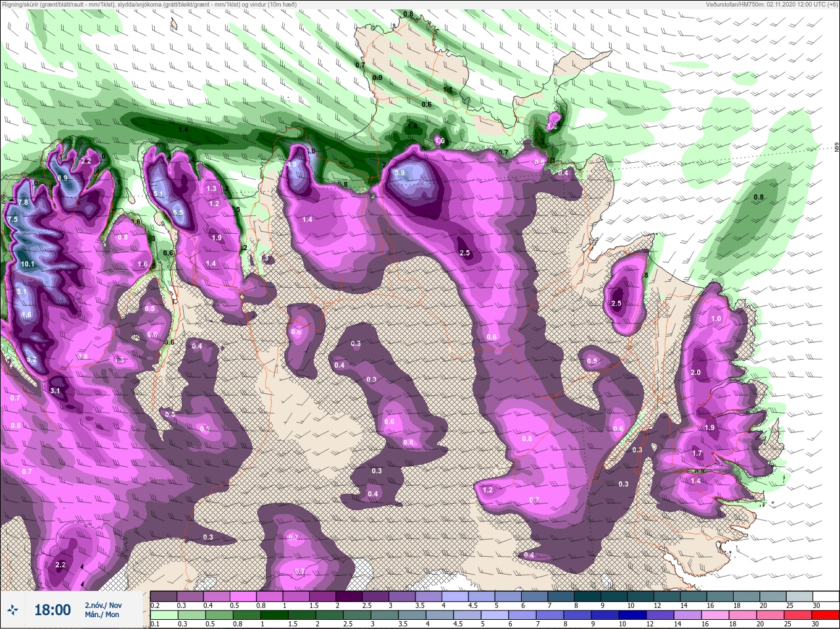Click the 5.2 precipitation value on the map
Screen dimensions: 840x629
[x=31, y=360]
